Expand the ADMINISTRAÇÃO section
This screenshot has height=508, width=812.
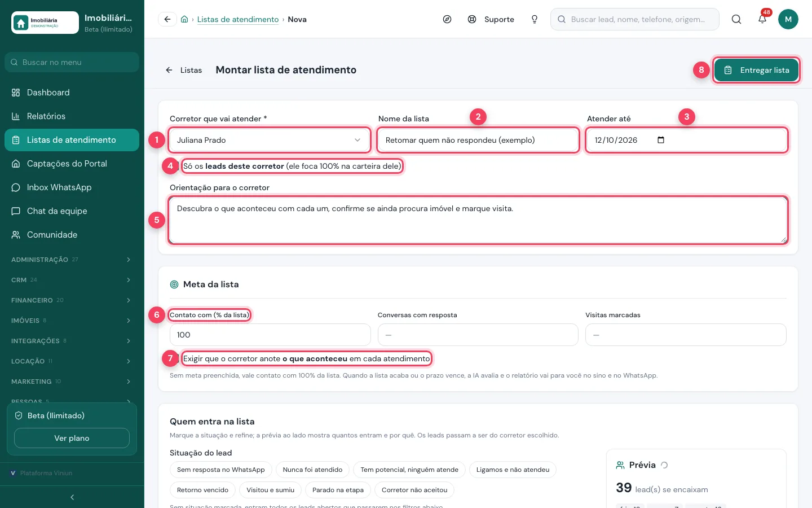click(x=72, y=260)
